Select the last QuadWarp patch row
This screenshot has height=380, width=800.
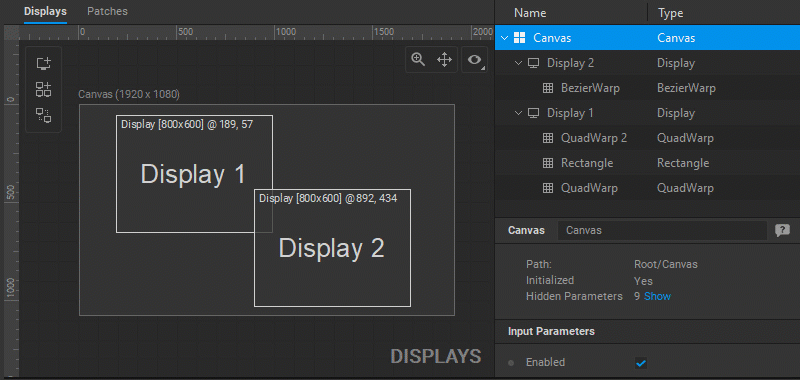(x=647, y=188)
